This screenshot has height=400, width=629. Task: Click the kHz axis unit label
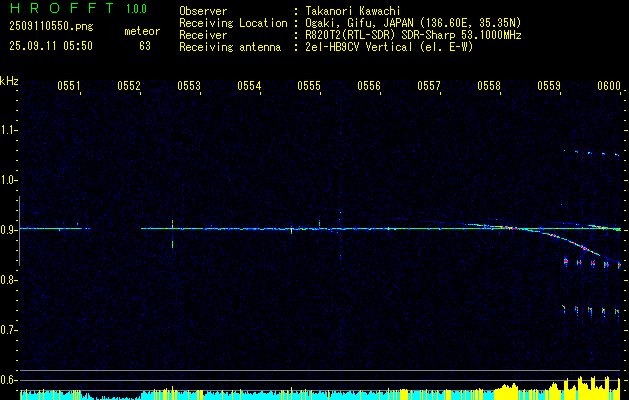point(9,81)
